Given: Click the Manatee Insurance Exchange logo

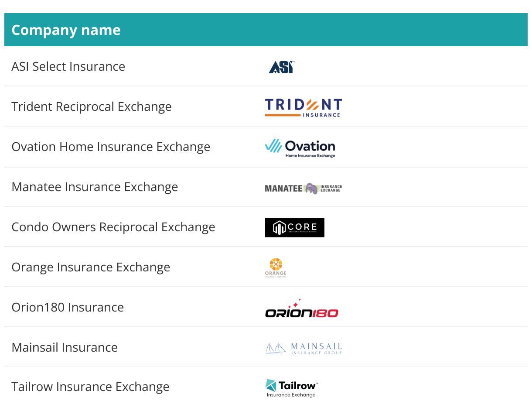Looking at the screenshot, I should tap(303, 188).
